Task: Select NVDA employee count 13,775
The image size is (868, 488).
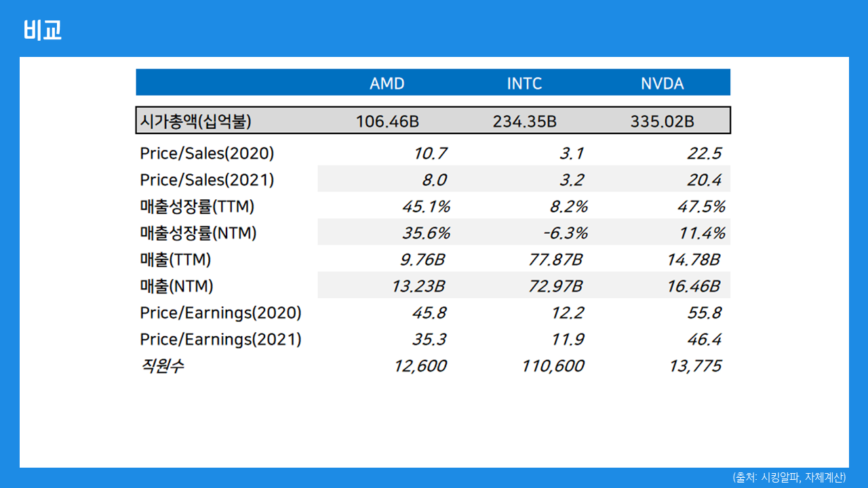Action: tap(694, 366)
